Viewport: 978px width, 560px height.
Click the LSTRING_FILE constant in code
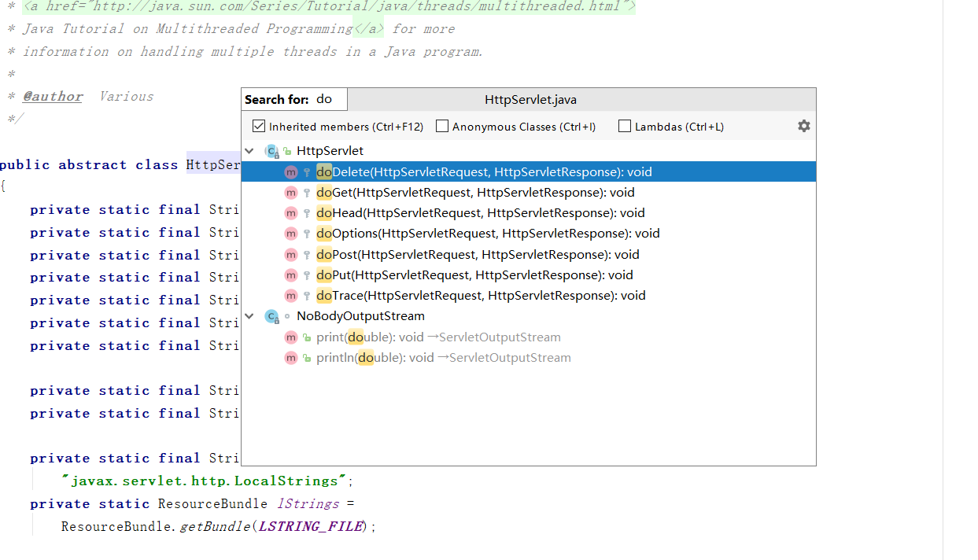(311, 526)
